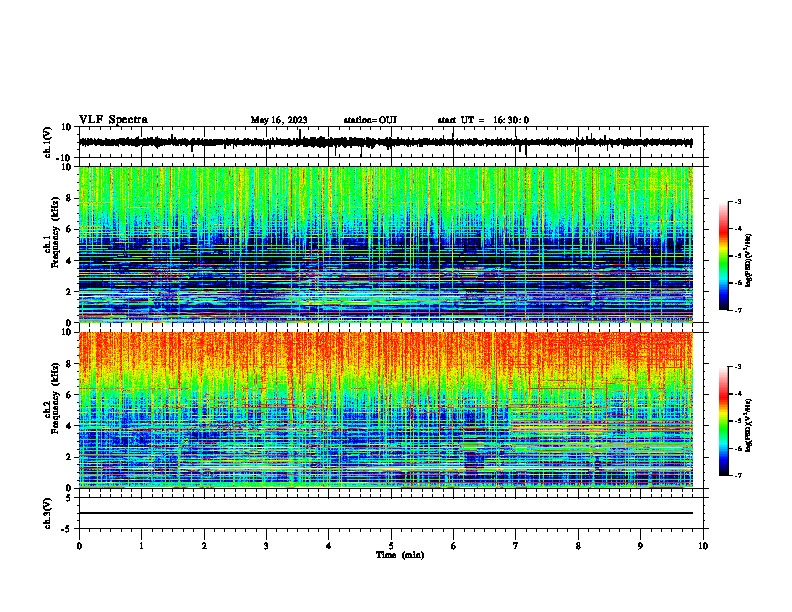This screenshot has width=792, height=612.
Task: Click the time axis tick label '9'
Action: tap(640, 546)
